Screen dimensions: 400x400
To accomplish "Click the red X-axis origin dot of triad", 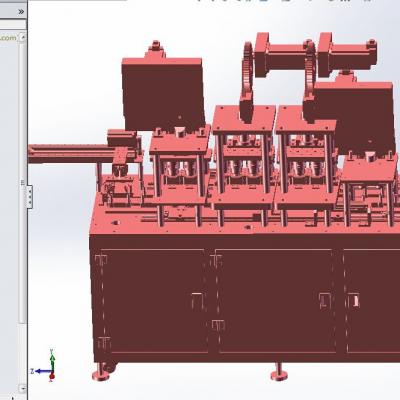I will pyautogui.click(x=52, y=377).
